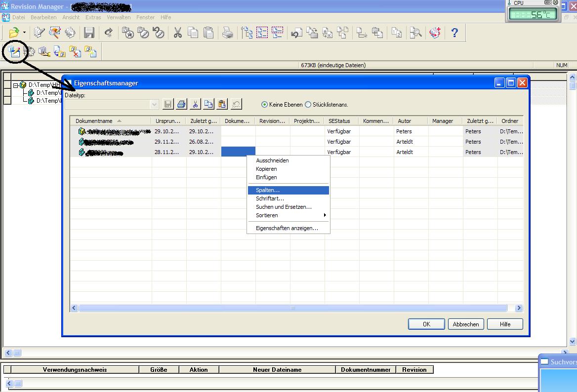This screenshot has width=577, height=392.
Task: Click the left arrow of the dialog's horizontal scrollbar
Action: pyautogui.click(x=74, y=308)
